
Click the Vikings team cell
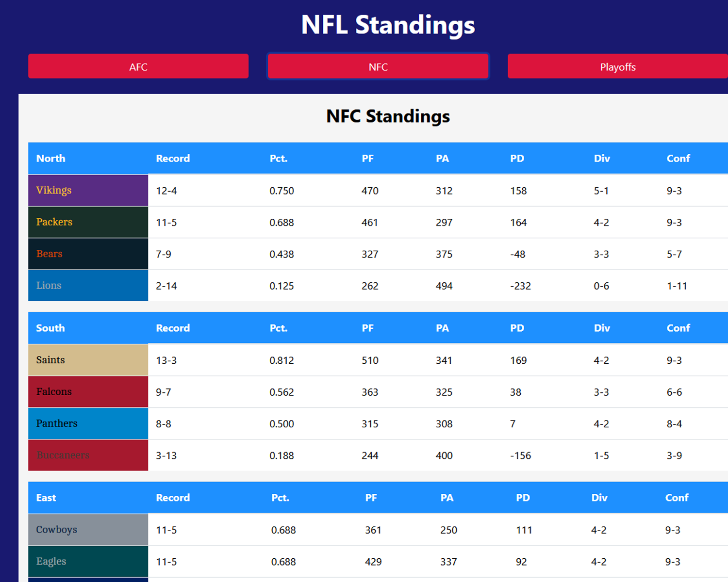88,190
